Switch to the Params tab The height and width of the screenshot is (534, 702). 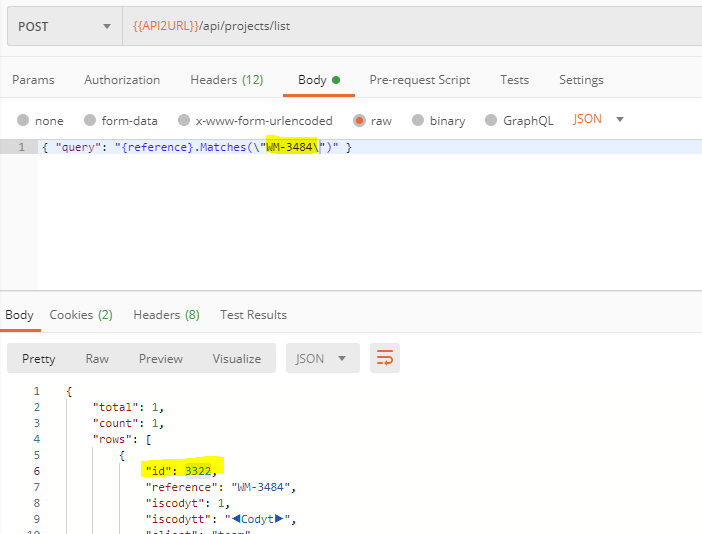pyautogui.click(x=33, y=80)
